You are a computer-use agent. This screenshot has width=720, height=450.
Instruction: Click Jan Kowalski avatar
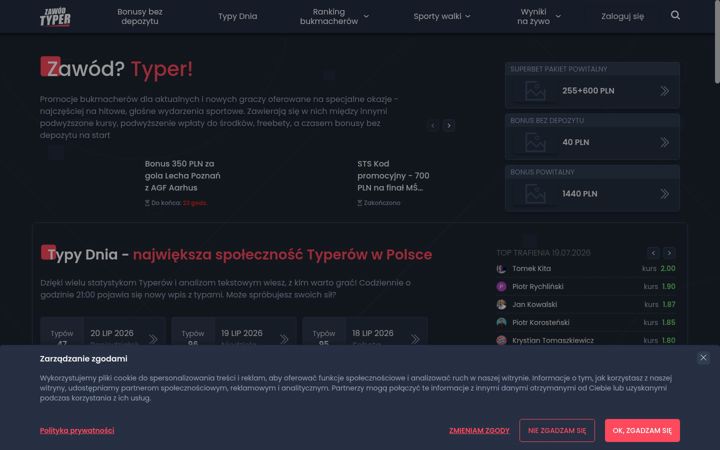click(501, 304)
